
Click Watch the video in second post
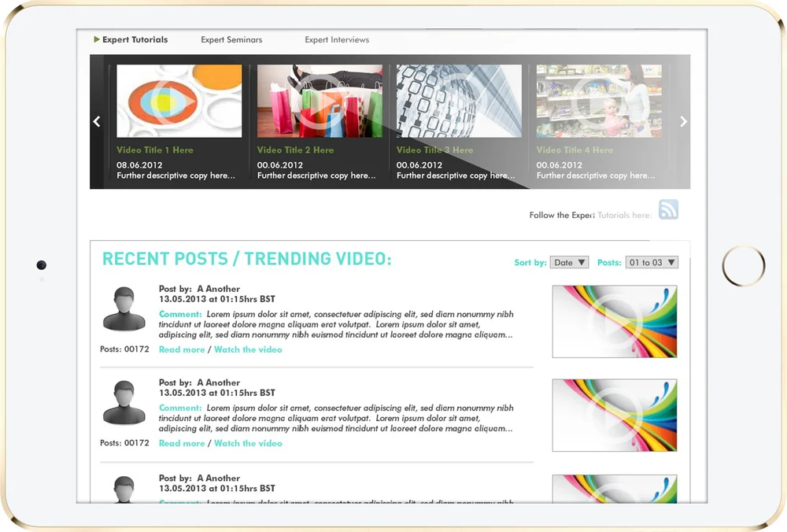coord(248,444)
